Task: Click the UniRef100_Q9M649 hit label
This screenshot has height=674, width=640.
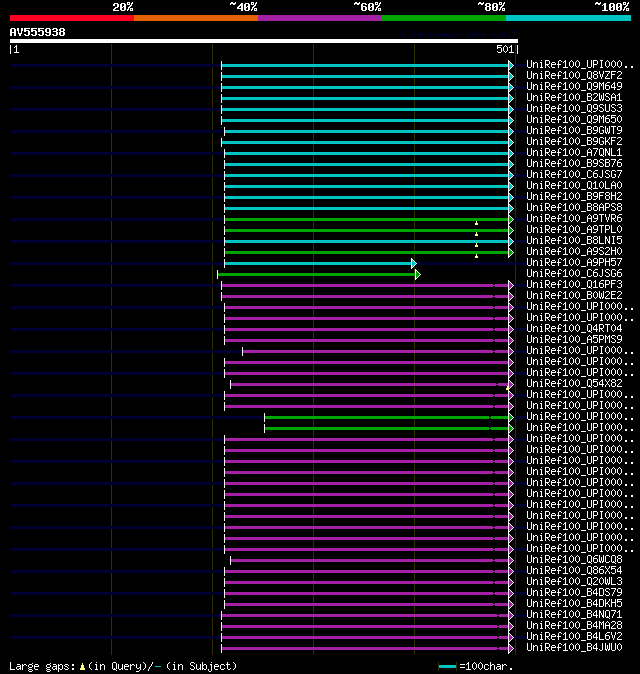Action: pyautogui.click(x=574, y=86)
